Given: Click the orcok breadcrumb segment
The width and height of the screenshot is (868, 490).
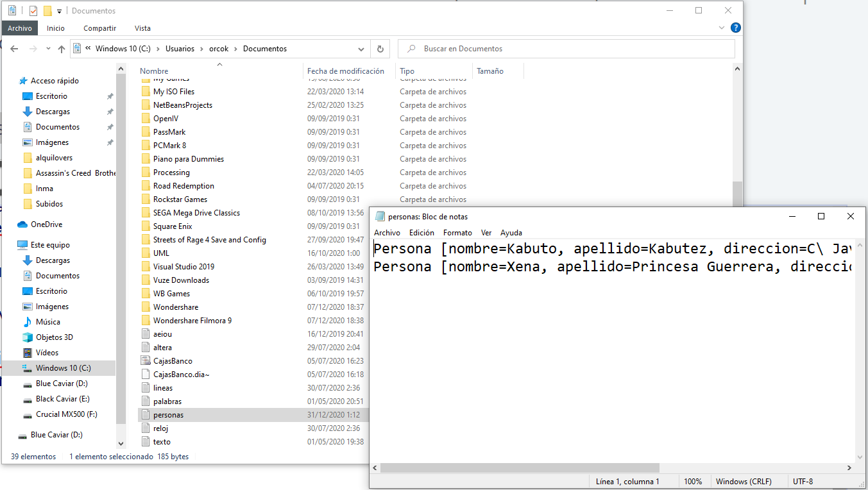Looking at the screenshot, I should pos(219,49).
